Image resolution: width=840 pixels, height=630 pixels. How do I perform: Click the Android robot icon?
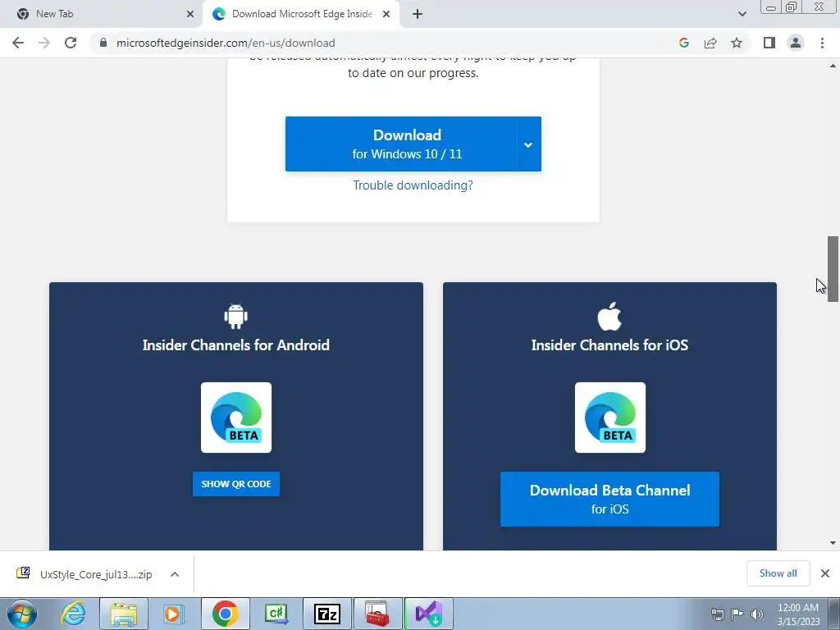(x=235, y=316)
